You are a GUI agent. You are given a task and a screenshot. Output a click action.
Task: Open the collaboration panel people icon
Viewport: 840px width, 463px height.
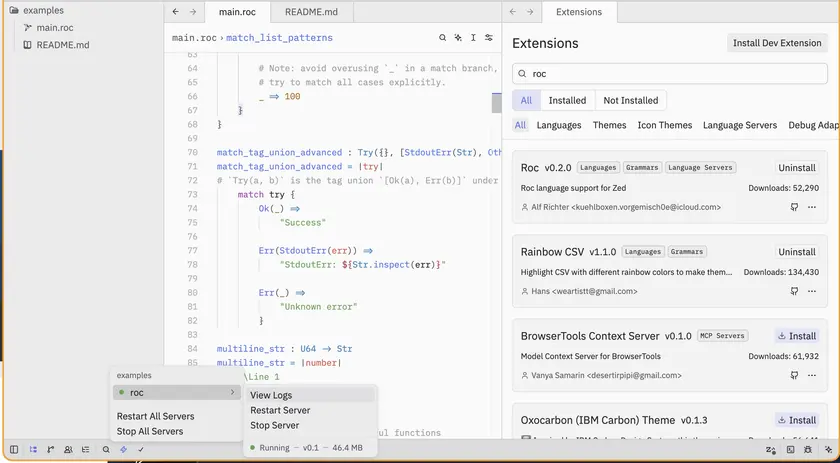tap(68, 450)
